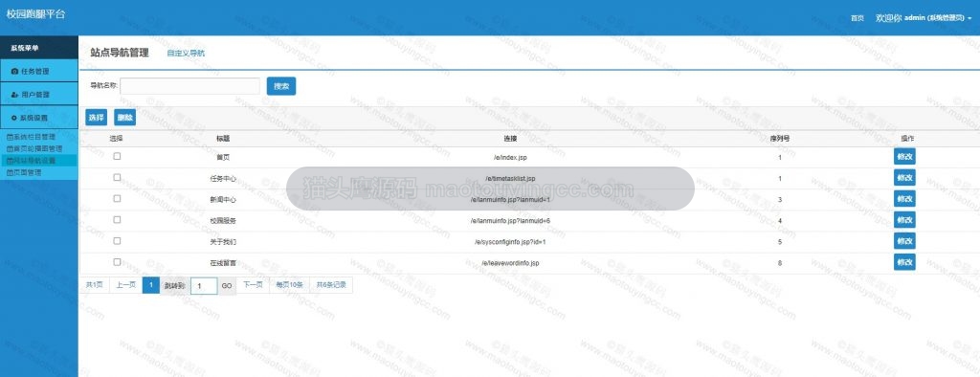Image resolution: width=980 pixels, height=377 pixels.
Task: Click 修改 for the 在线留言 row
Action: point(904,262)
